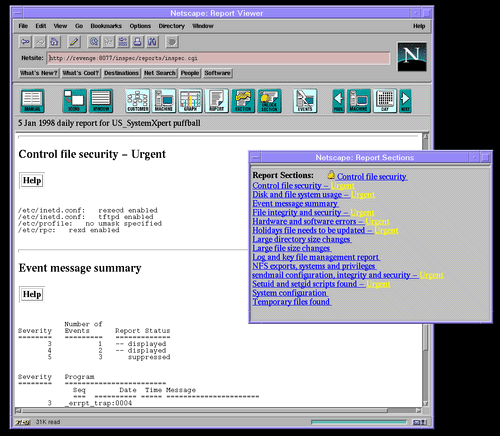The width and height of the screenshot is (500, 436).
Task: Select the MACHINE icon next to CUSTOMER
Action: (x=164, y=101)
